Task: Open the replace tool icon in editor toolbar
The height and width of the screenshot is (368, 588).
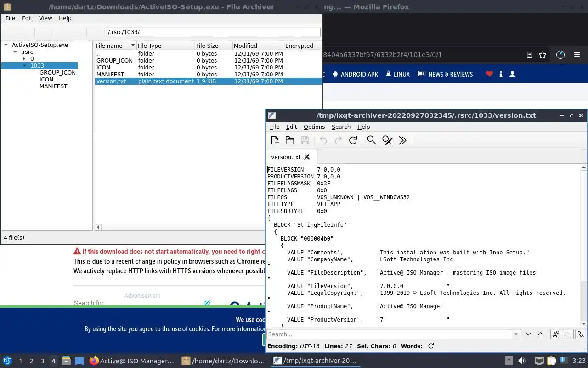Action: tap(387, 141)
